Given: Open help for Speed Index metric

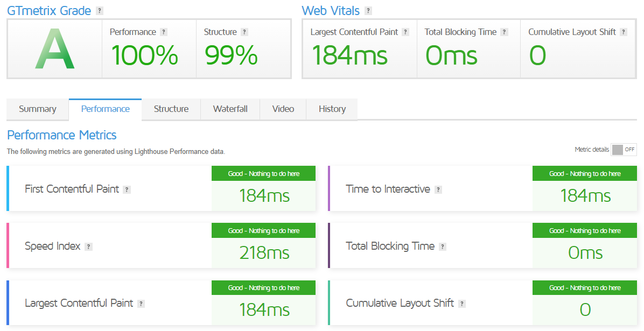Looking at the screenshot, I should [x=88, y=247].
